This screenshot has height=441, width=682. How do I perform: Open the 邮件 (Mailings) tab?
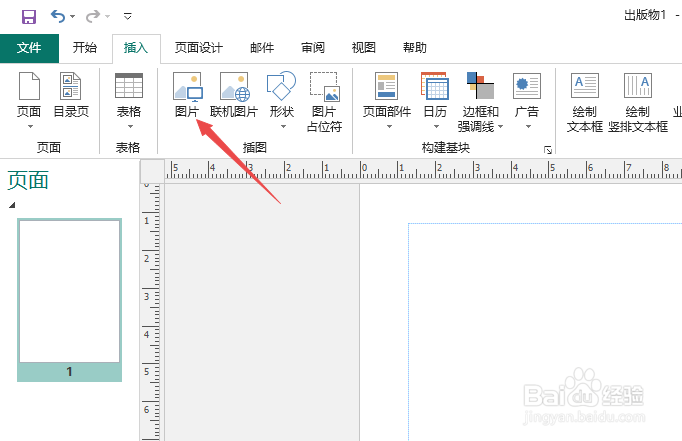coord(262,47)
